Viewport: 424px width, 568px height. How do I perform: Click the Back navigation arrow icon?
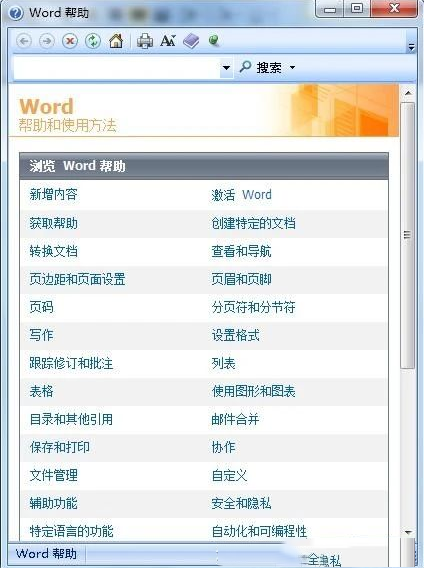24,41
